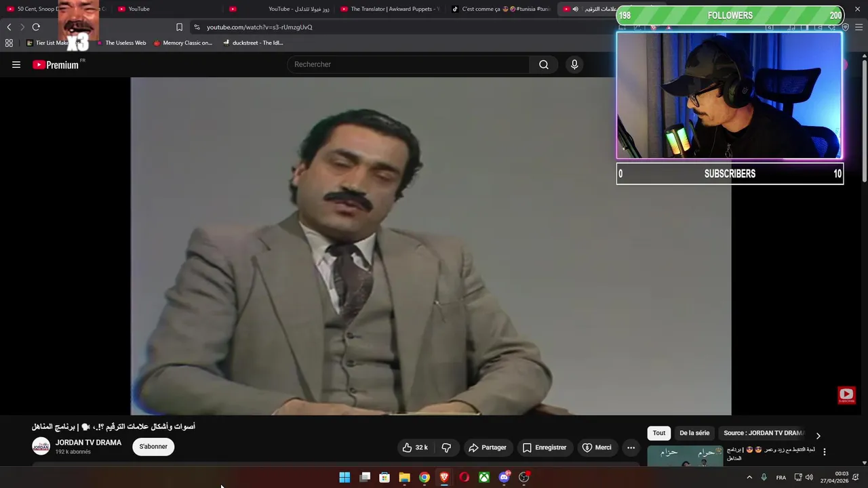This screenshot has width=868, height=488.
Task: Open 'duckstreet - The Idl...' bookmark
Action: 254,43
